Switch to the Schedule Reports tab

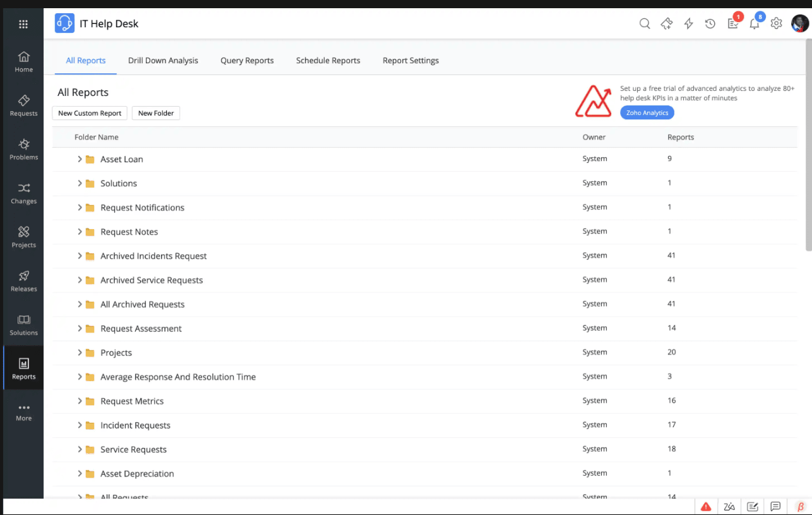click(328, 61)
